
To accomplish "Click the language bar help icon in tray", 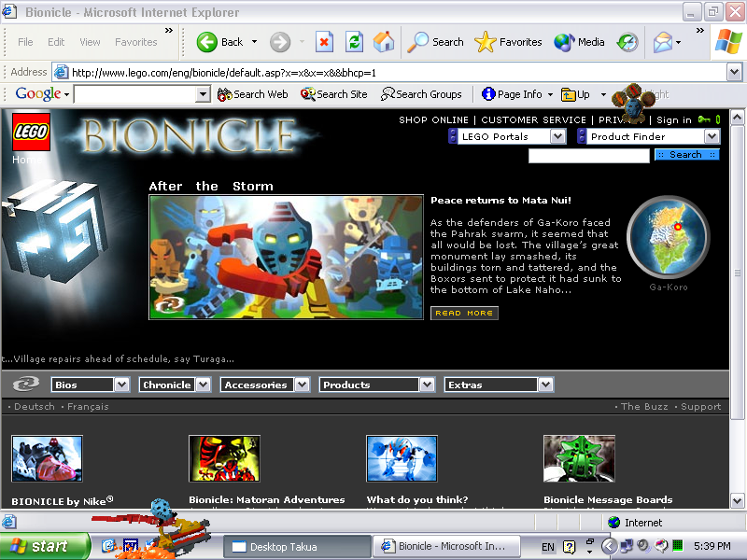I will (x=569, y=547).
